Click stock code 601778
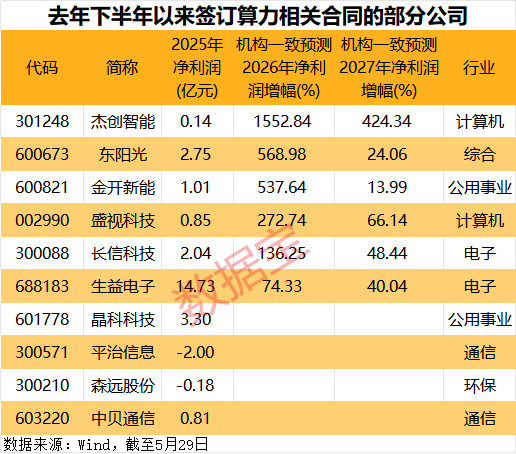This screenshot has height=454, width=516. point(42,319)
